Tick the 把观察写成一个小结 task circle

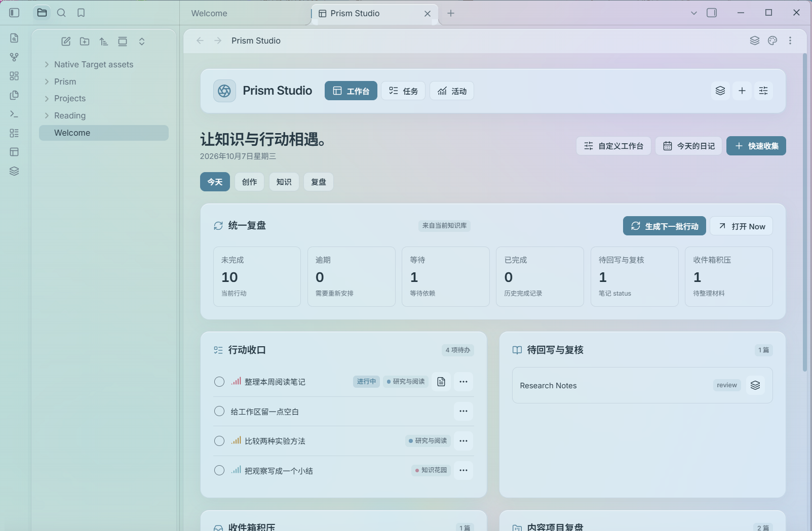pyautogui.click(x=219, y=470)
